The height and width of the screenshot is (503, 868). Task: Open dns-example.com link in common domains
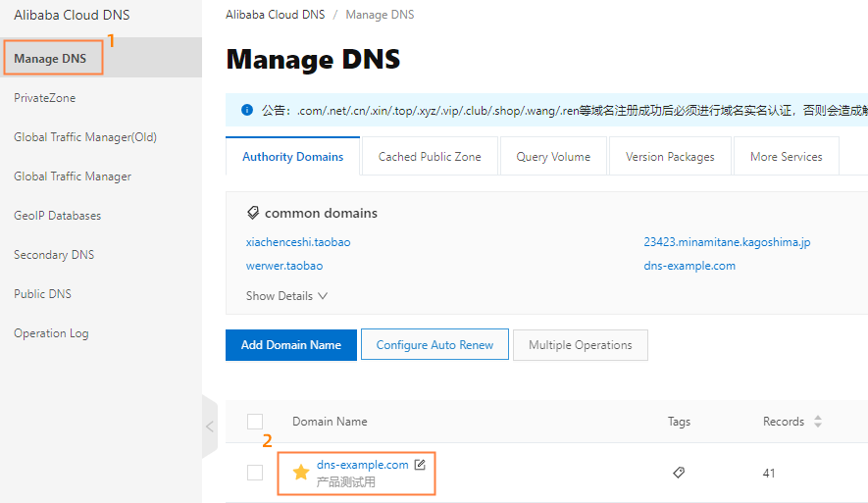(689, 266)
